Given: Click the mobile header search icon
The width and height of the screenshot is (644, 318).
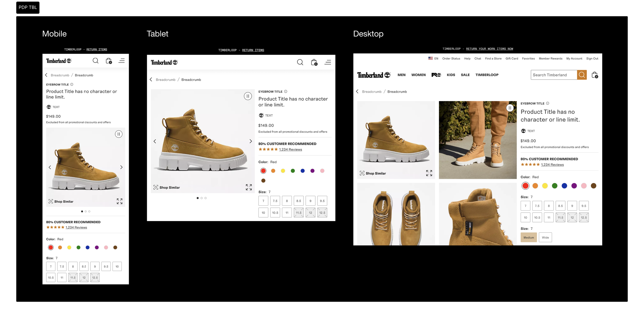Looking at the screenshot, I should click(x=96, y=61).
